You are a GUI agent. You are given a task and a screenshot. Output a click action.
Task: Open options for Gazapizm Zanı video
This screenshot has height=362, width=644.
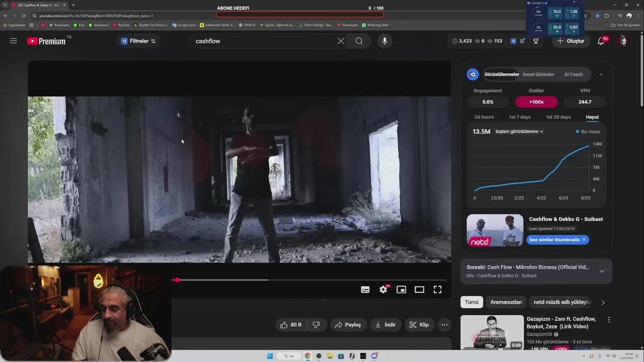pos(609,320)
